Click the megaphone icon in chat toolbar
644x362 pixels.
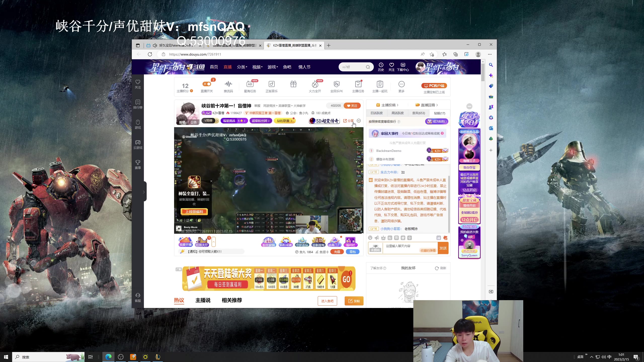377,238
